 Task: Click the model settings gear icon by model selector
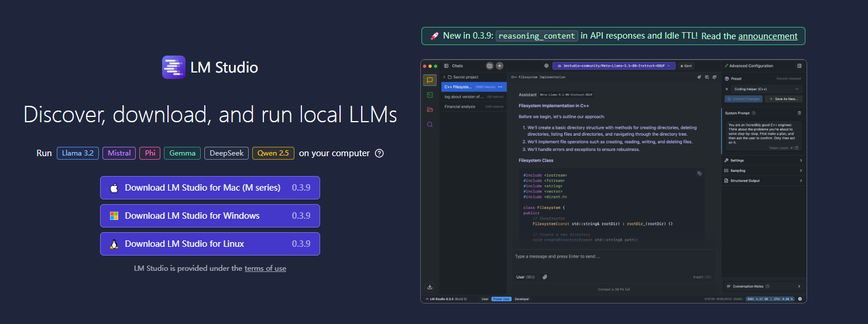[x=547, y=66]
